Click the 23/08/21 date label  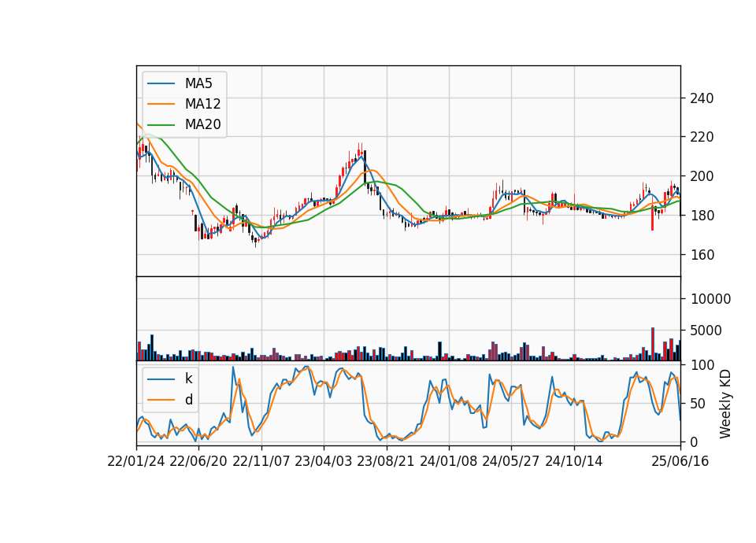tap(386, 462)
